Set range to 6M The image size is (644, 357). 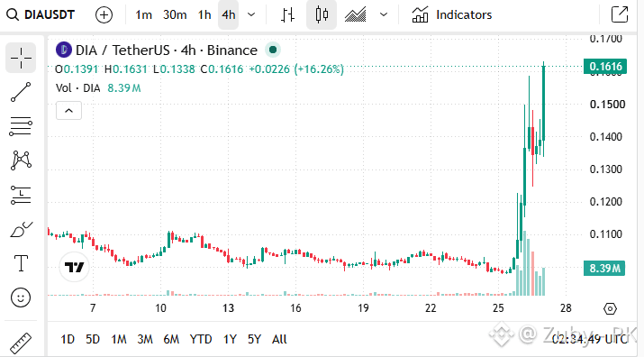[x=171, y=339]
